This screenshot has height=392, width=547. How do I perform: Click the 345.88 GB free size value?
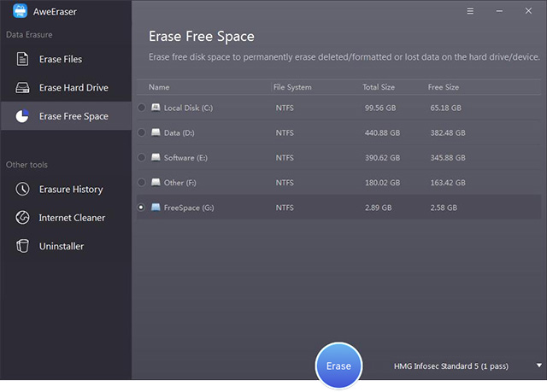(x=448, y=158)
